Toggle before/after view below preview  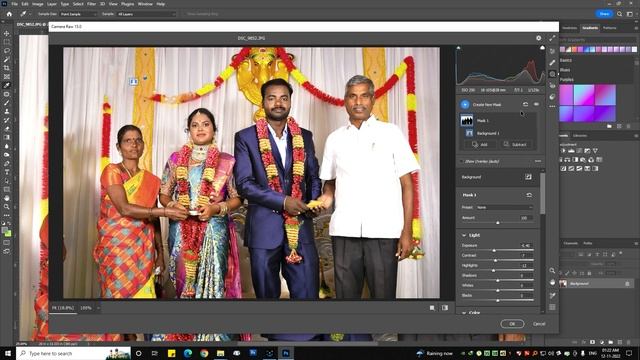pyautogui.click(x=445, y=308)
